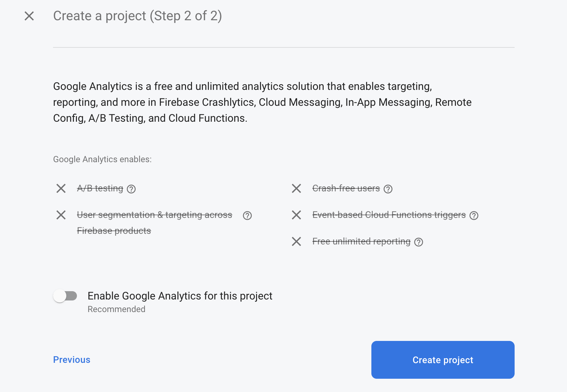The image size is (567, 392).
Task: Click the Enable Google Analytics label text
Action: 180,296
